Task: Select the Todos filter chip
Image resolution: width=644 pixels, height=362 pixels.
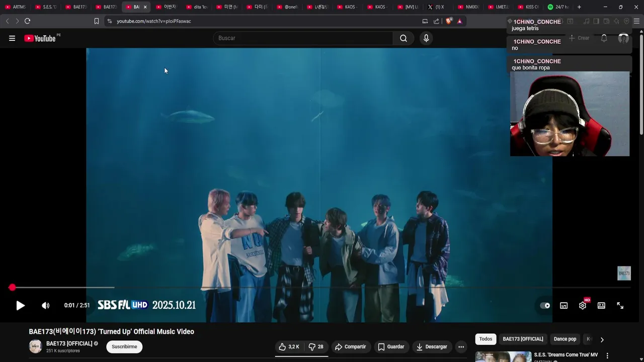Action: (x=486, y=339)
